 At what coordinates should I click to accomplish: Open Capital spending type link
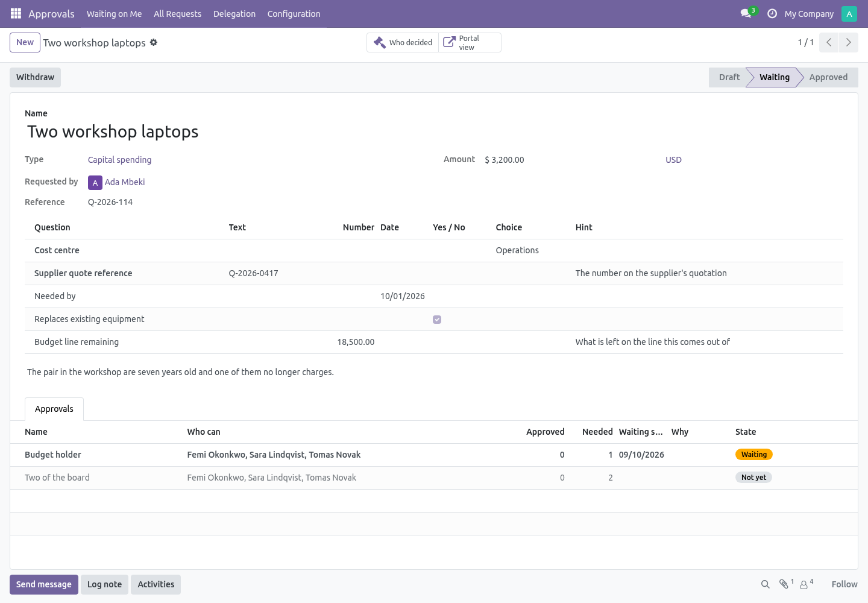pyautogui.click(x=120, y=160)
